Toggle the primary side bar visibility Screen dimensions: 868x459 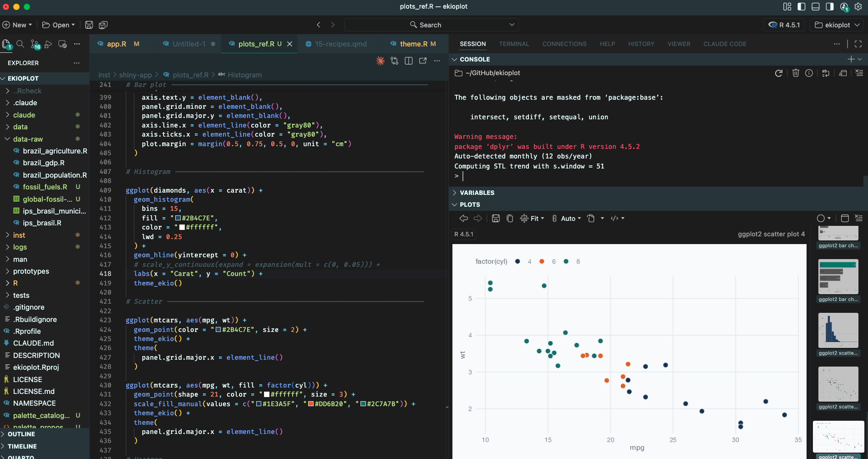[x=802, y=7]
